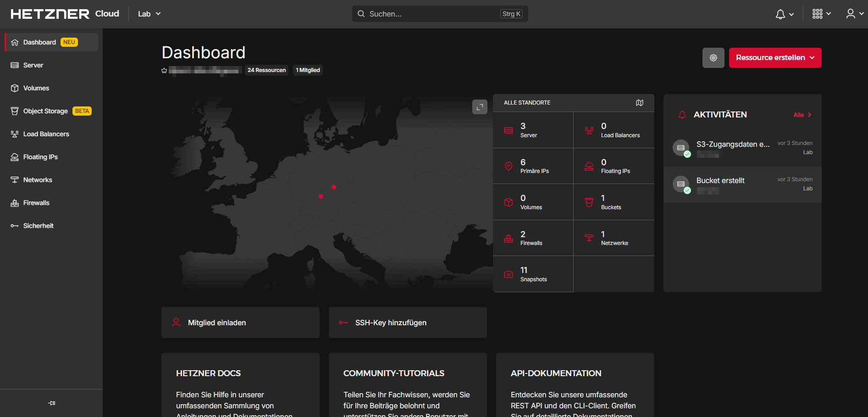Open the apps grid menu
Screen dimensions: 868x417
[x=822, y=14]
